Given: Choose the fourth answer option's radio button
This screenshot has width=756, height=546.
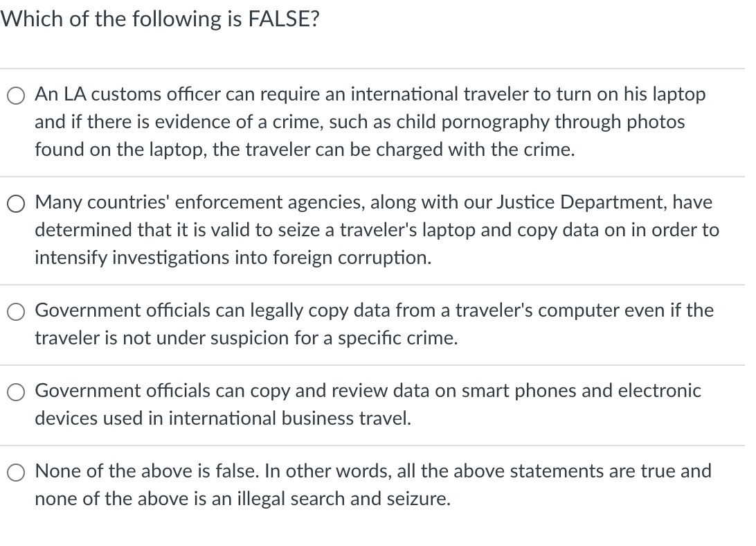Looking at the screenshot, I should 15,391.
